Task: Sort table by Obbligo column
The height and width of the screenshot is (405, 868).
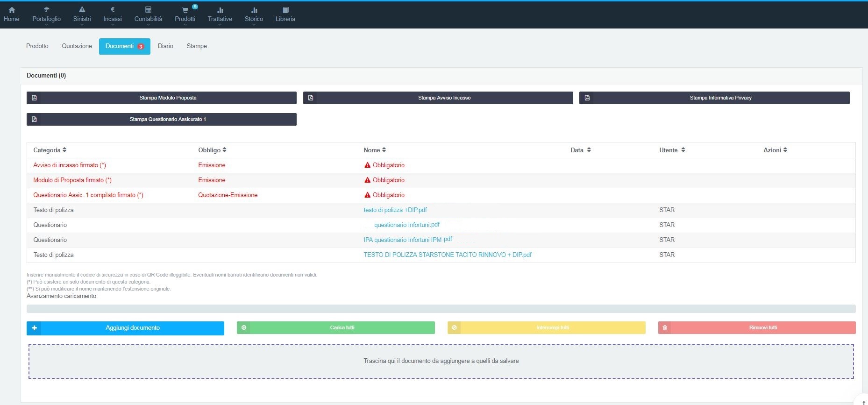Action: (212, 150)
